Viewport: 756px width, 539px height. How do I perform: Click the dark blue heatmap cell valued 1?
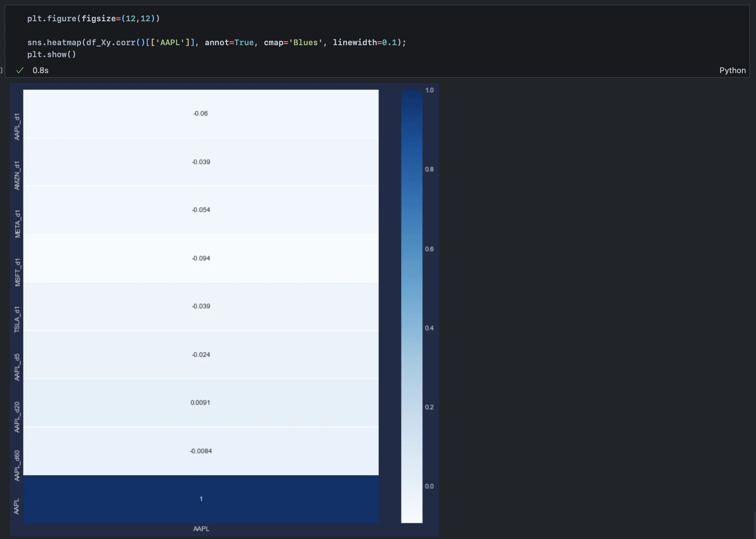point(201,499)
